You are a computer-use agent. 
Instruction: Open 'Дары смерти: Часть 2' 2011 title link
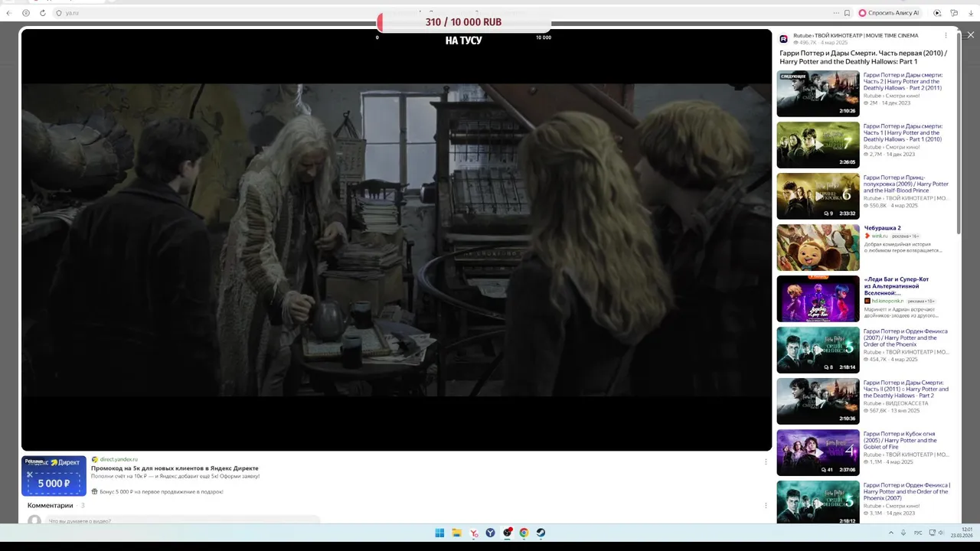(x=903, y=82)
